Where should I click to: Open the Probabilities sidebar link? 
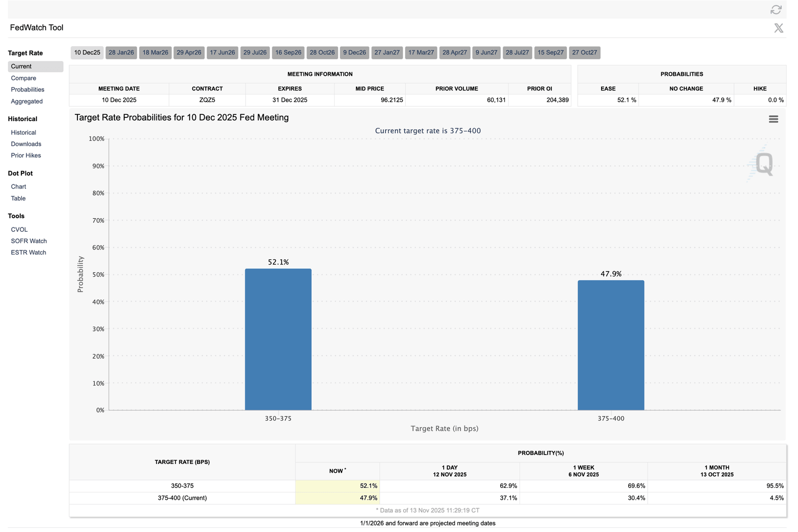click(x=28, y=89)
